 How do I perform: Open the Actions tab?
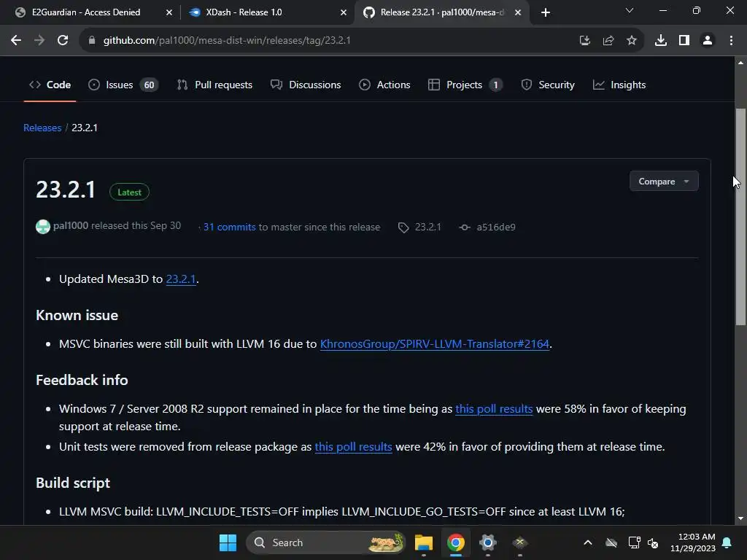pos(384,85)
